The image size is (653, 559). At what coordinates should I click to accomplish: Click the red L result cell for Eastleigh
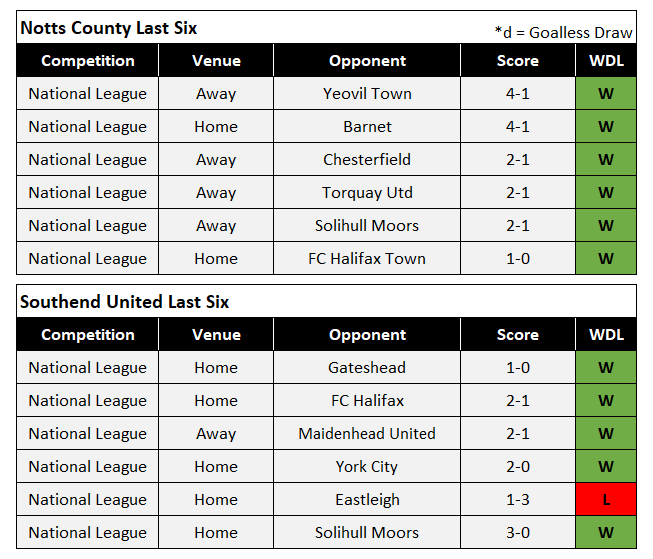point(606,499)
